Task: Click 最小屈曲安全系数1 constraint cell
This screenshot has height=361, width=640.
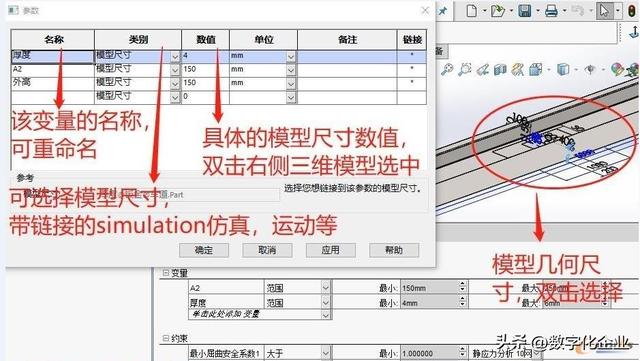Action: pos(226,353)
